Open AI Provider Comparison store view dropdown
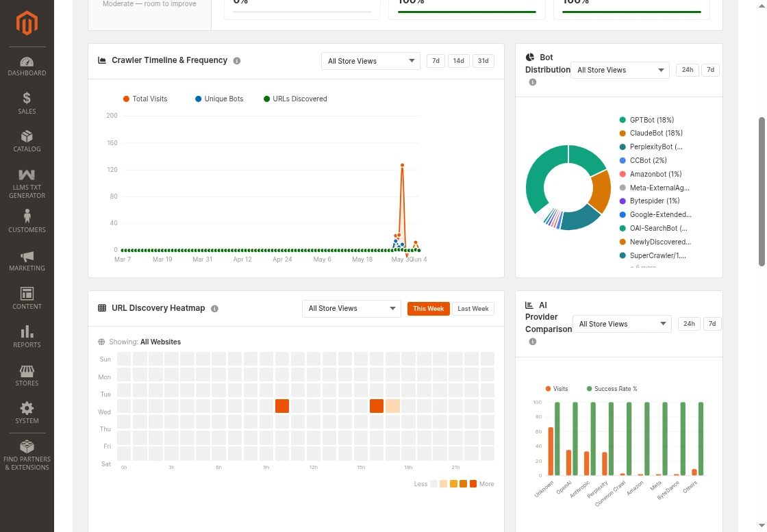Screen dimensions: 767x532 pos(622,324)
